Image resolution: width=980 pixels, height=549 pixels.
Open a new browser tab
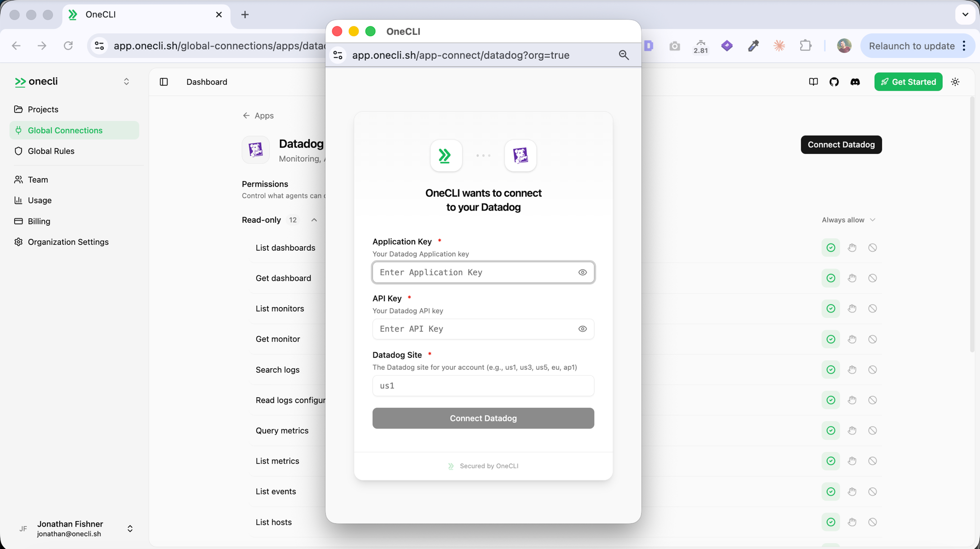click(245, 15)
